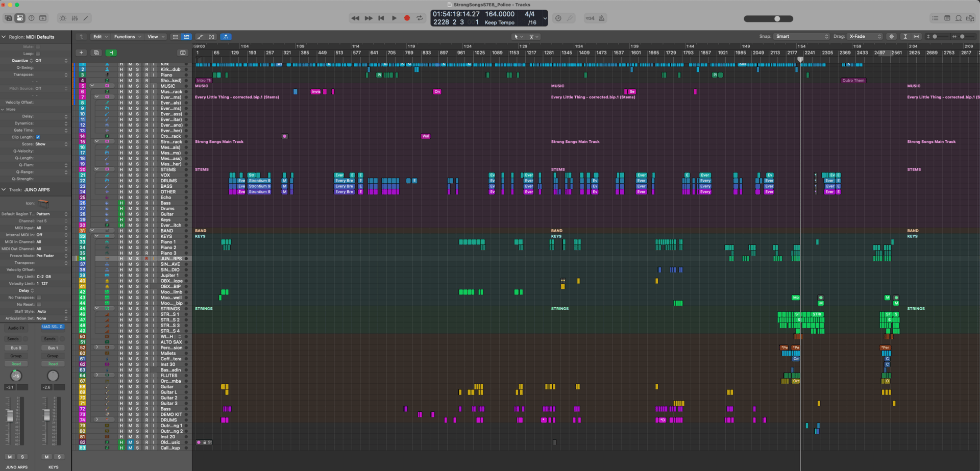Open the Library panel
The width and height of the screenshot is (980, 471).
click(x=8, y=18)
